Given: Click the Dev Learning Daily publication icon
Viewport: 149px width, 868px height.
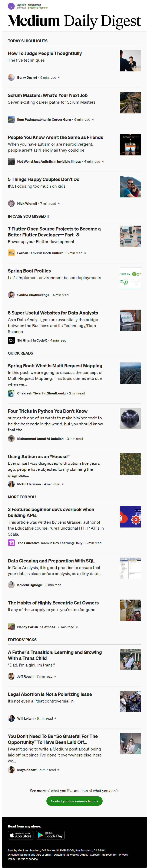Looking at the screenshot, I should pyautogui.click(x=11, y=543).
